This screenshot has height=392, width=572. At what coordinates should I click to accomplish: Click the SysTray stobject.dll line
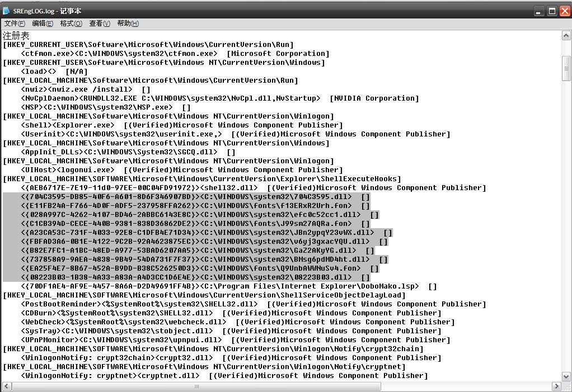(x=231, y=331)
